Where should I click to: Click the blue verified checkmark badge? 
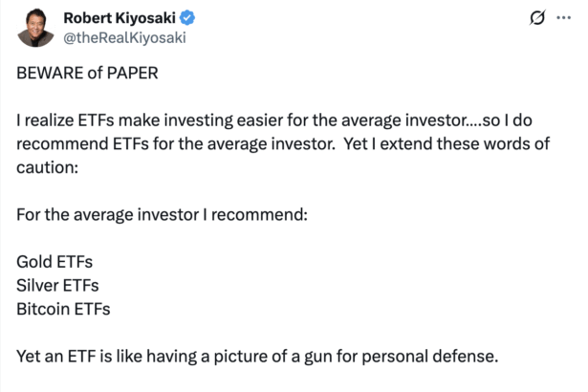[187, 17]
